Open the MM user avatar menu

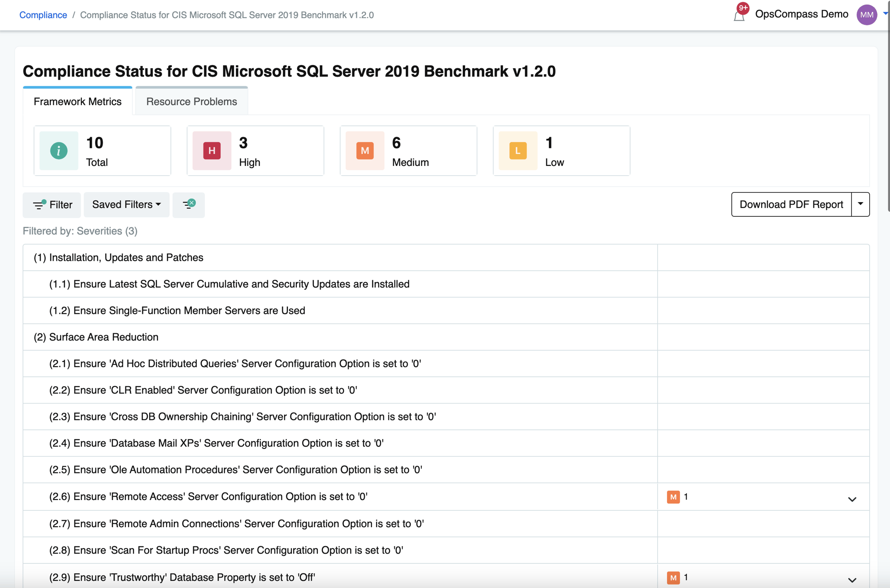[867, 15]
